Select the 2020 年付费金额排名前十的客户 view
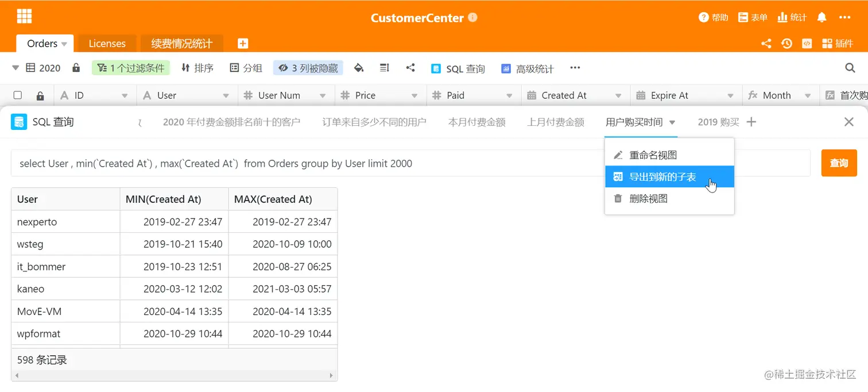The image size is (868, 392). 231,122
